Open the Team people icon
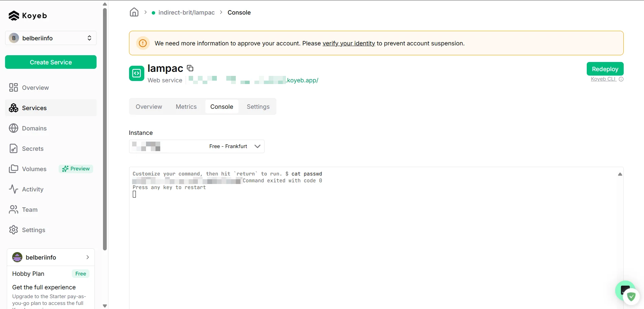Viewport: 644px width, 309px height. 14,210
